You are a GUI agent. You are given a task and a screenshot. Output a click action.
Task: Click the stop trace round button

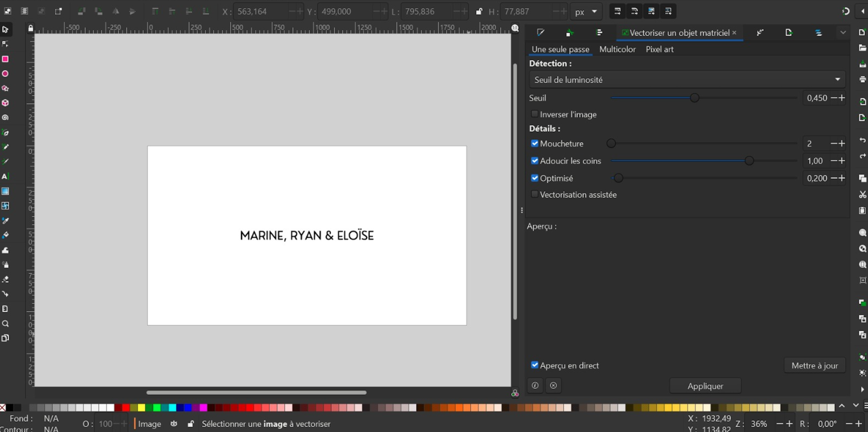[553, 385]
